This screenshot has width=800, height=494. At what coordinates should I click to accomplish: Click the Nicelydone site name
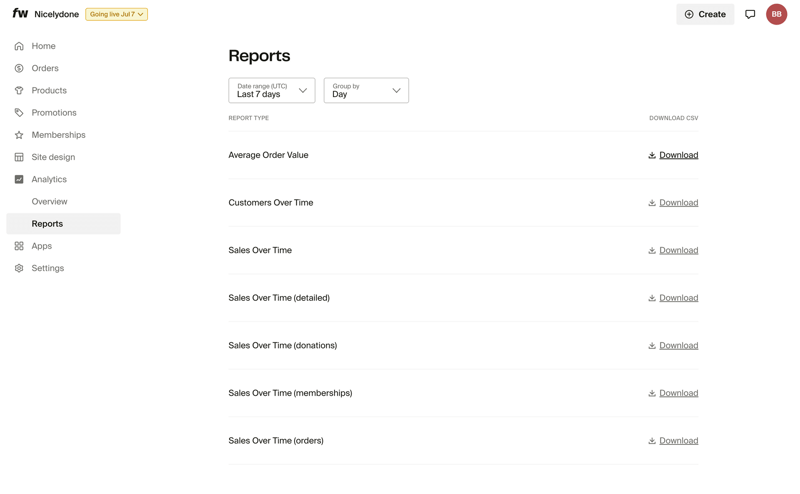pyautogui.click(x=57, y=14)
